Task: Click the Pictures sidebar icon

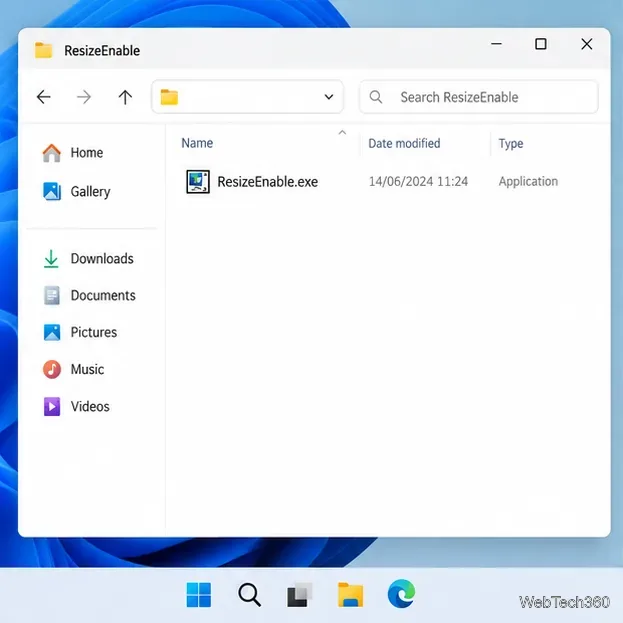Action: 52,333
